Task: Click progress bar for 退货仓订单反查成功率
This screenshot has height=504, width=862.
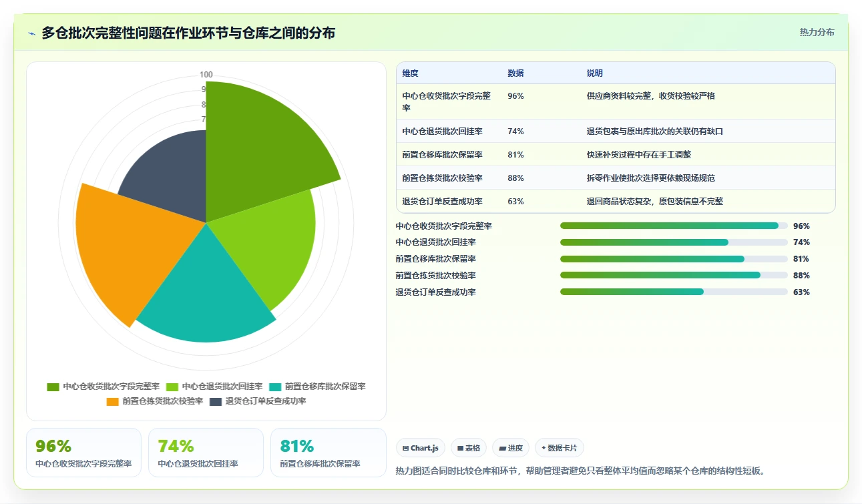Action: 674,292
